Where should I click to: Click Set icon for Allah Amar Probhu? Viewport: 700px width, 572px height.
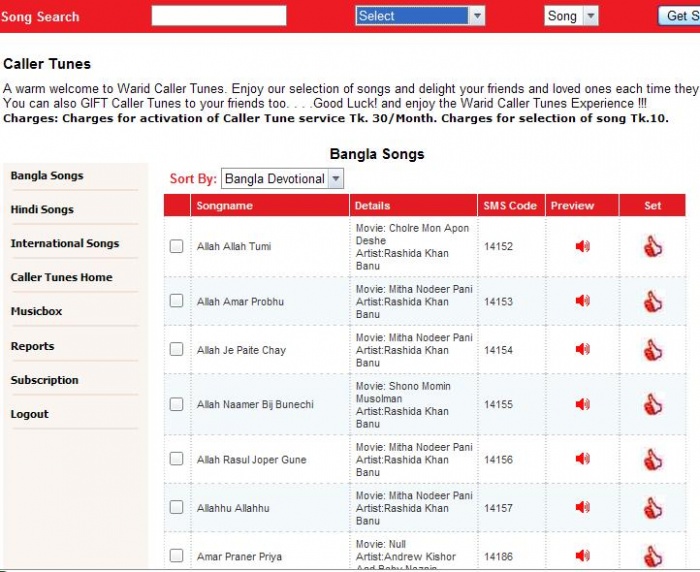(x=653, y=301)
